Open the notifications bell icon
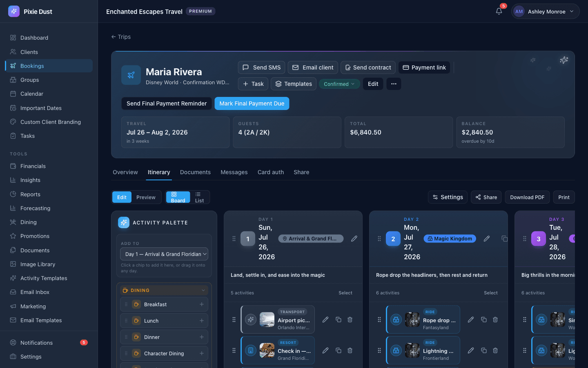 [499, 11]
